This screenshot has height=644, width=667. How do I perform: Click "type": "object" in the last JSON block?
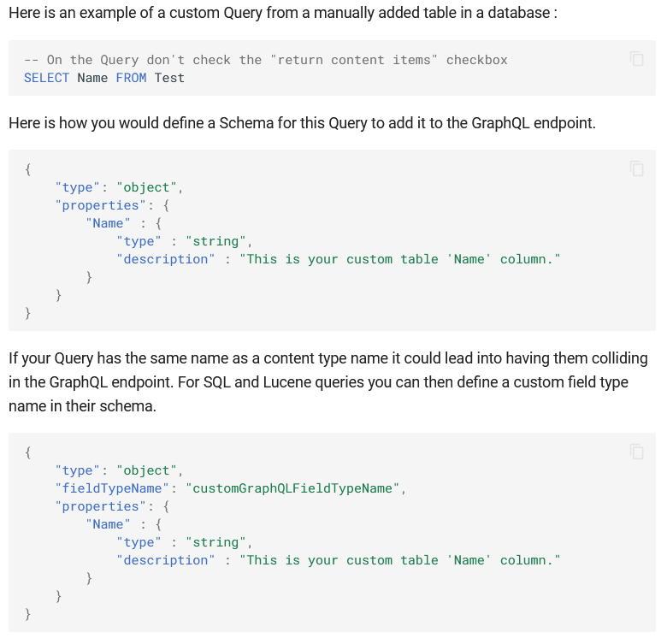coord(119,470)
